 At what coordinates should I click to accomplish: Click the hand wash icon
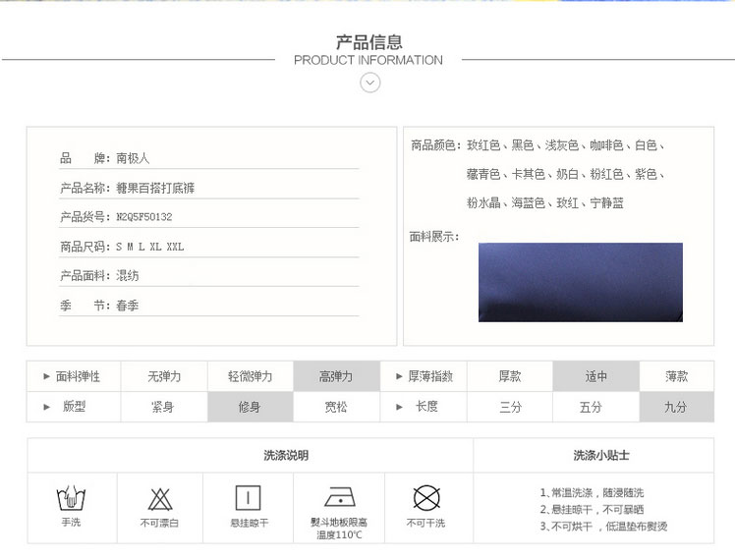71,497
